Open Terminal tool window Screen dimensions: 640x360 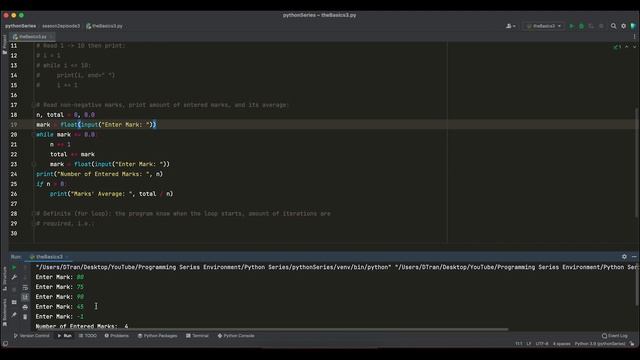(x=197, y=336)
